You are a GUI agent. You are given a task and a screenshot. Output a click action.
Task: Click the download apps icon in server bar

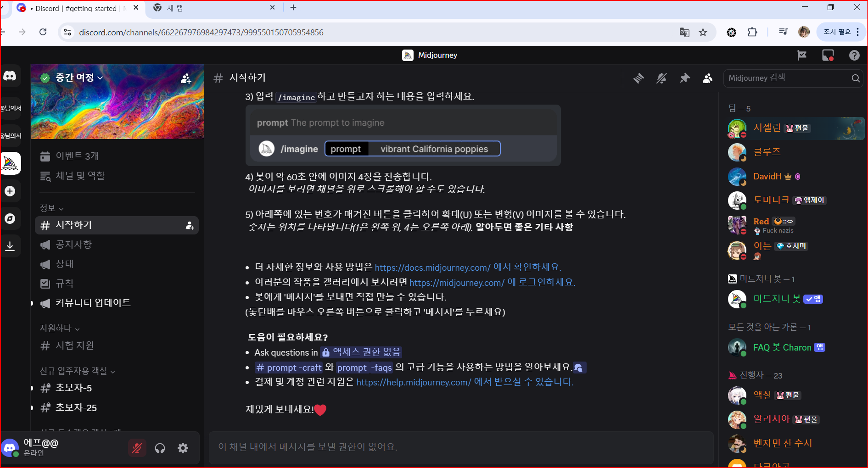[x=10, y=246]
